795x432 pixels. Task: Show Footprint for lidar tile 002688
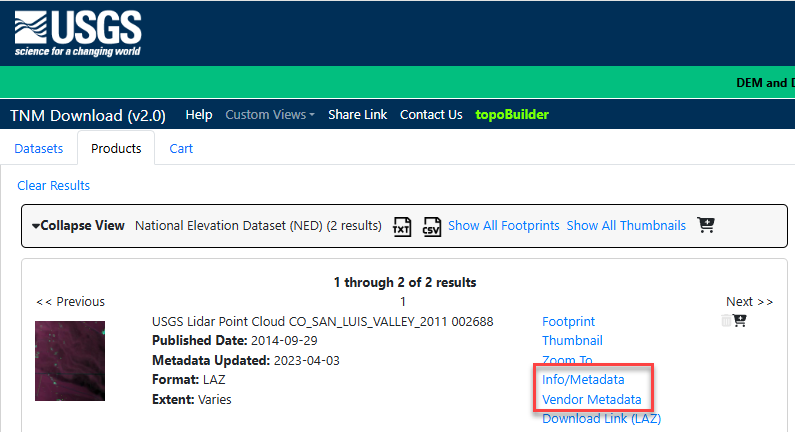pos(568,321)
